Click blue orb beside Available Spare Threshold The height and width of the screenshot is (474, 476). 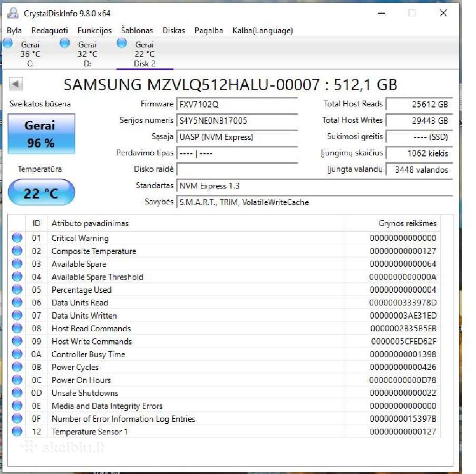[x=17, y=276]
